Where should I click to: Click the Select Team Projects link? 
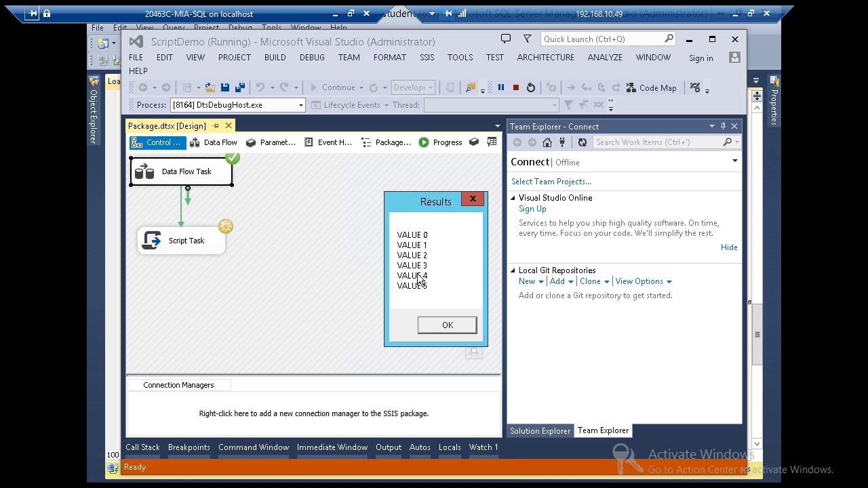[x=551, y=182]
